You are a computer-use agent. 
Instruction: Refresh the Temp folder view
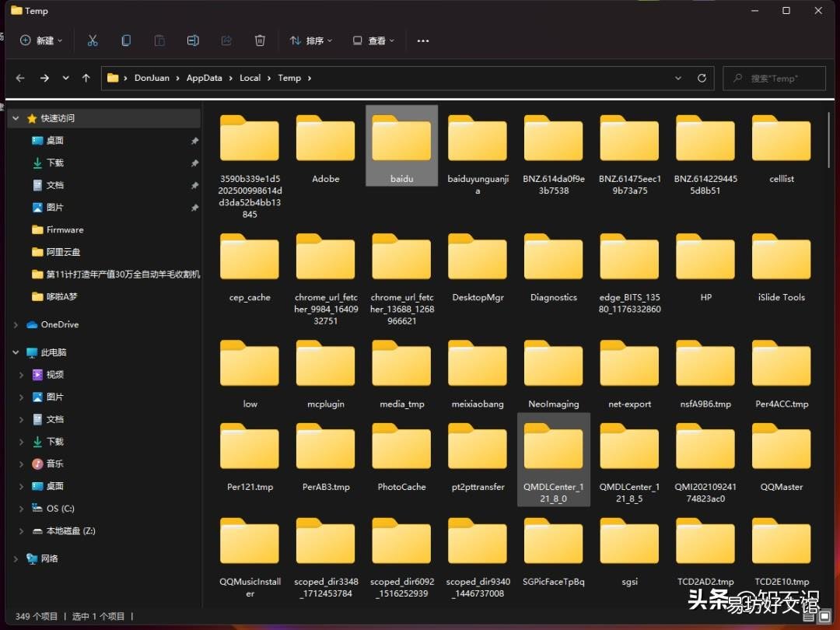[x=702, y=79]
